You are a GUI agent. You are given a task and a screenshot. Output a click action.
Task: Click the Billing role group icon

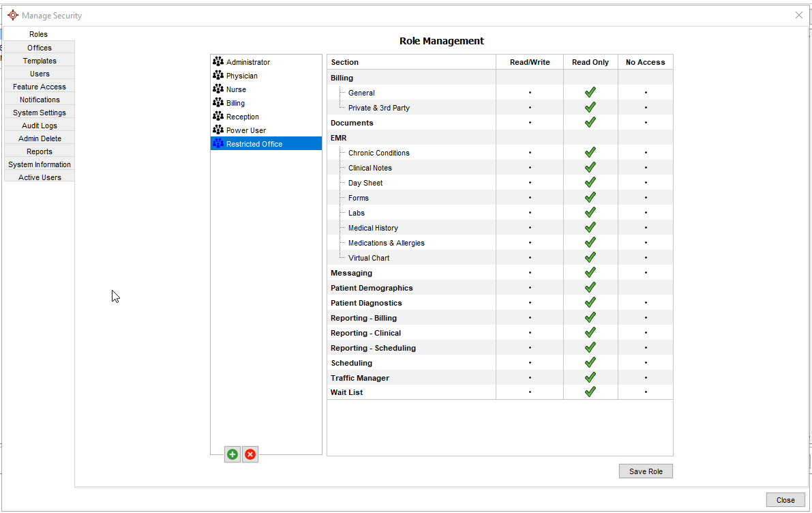[218, 103]
